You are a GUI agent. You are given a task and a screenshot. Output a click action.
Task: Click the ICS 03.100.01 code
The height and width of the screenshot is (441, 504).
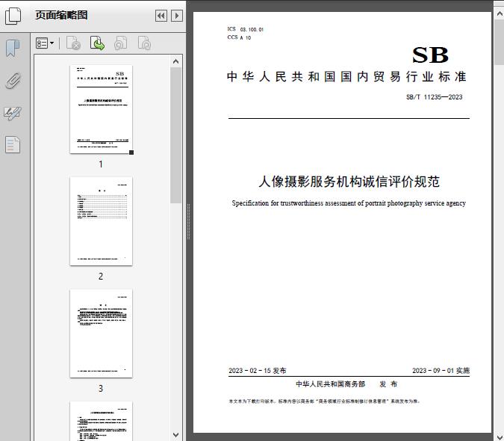click(x=245, y=29)
